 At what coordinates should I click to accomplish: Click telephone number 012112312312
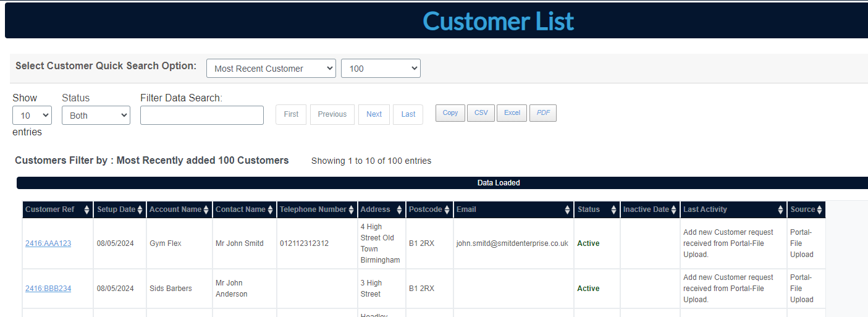304,243
